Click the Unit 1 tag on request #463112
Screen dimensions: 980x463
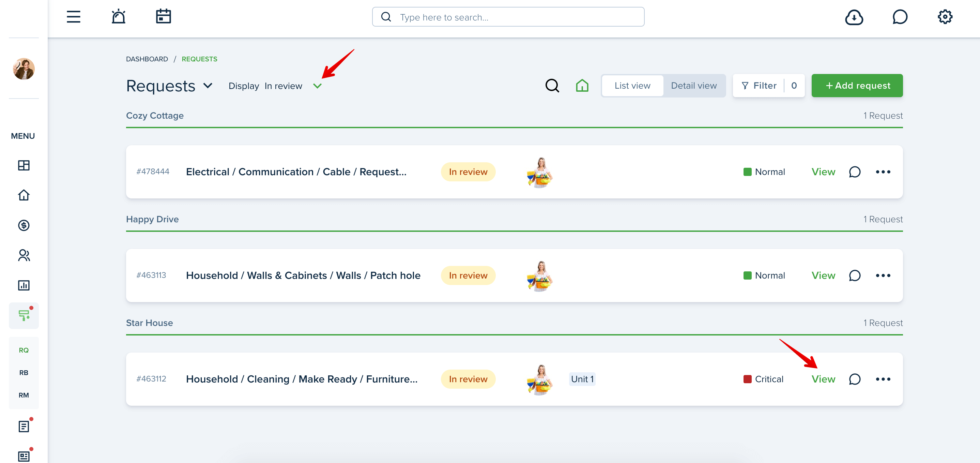pyautogui.click(x=582, y=379)
